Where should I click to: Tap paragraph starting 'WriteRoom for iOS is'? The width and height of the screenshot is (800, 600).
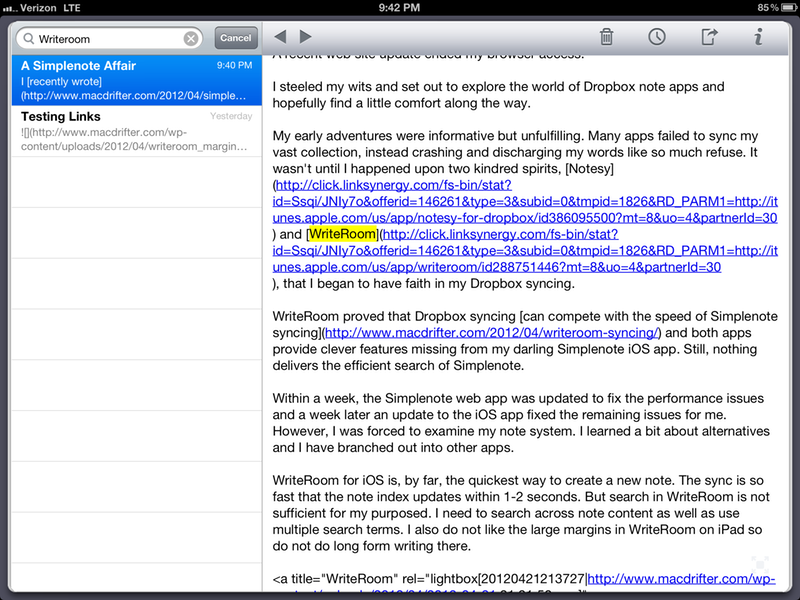tap(521, 513)
